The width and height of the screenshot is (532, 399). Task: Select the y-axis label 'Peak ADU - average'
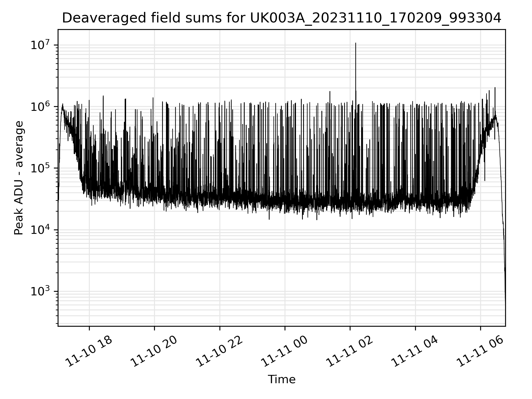tap(19, 178)
